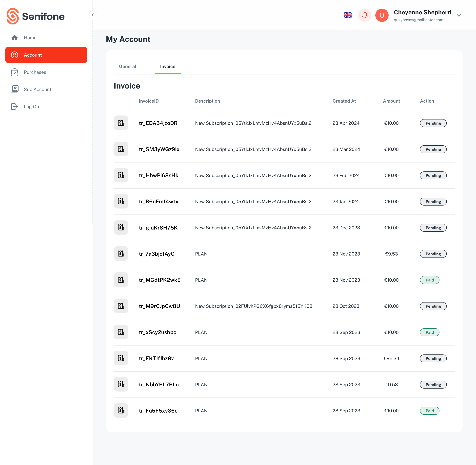Image resolution: width=476 pixels, height=465 pixels.
Task: Click invoice icon for tr_EDA34jzoDR
Action: pos(121,123)
